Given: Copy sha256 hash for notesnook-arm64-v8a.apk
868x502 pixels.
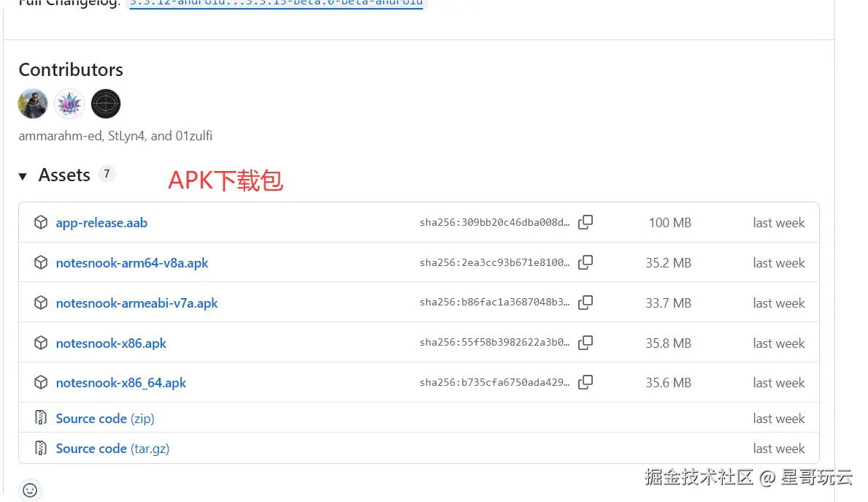Looking at the screenshot, I should point(585,262).
